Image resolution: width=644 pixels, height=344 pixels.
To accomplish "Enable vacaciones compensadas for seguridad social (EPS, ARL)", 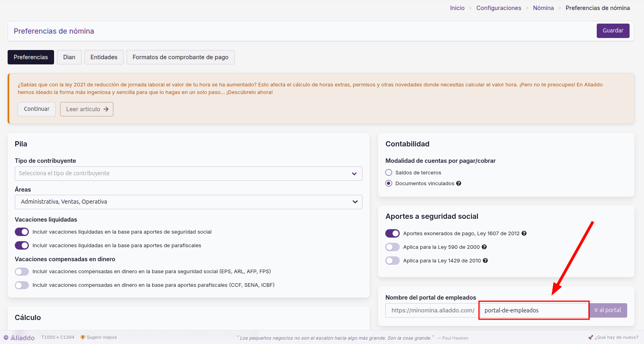I will click(22, 272).
